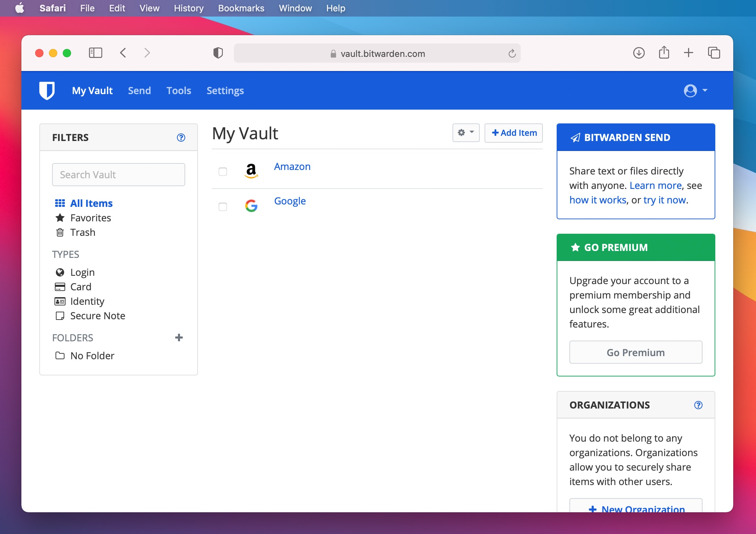Check the Google item checkbox
This screenshot has width=756, height=534.
[223, 206]
